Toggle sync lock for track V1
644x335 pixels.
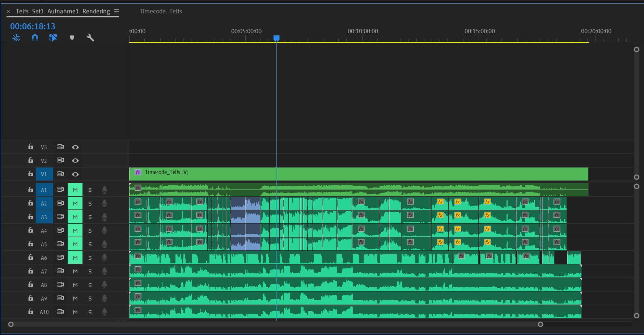(x=60, y=174)
